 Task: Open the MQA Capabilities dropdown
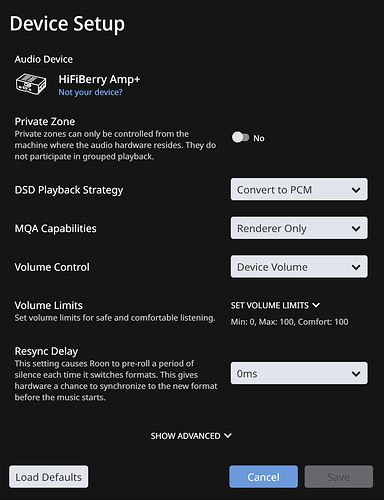click(299, 228)
